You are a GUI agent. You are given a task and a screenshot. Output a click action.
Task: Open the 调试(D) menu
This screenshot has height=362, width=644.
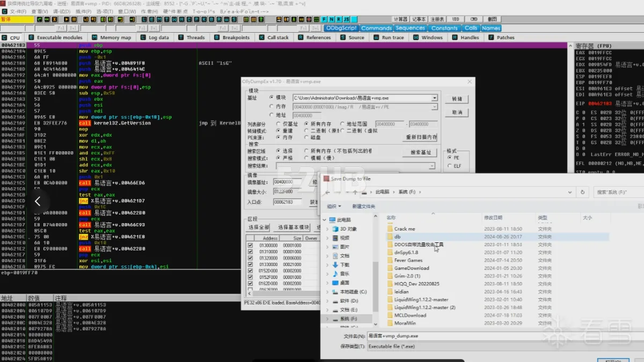coord(62,11)
